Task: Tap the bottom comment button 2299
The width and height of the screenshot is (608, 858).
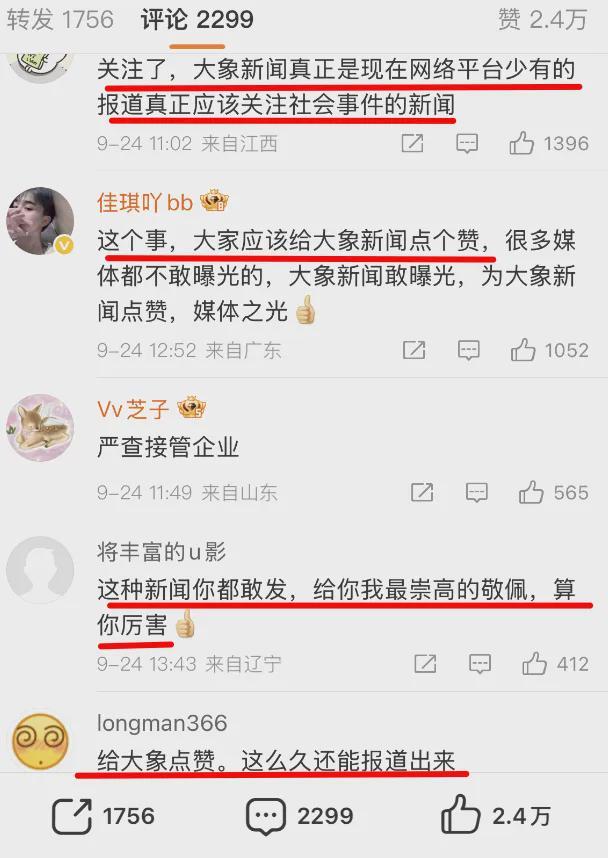Action: click(299, 816)
